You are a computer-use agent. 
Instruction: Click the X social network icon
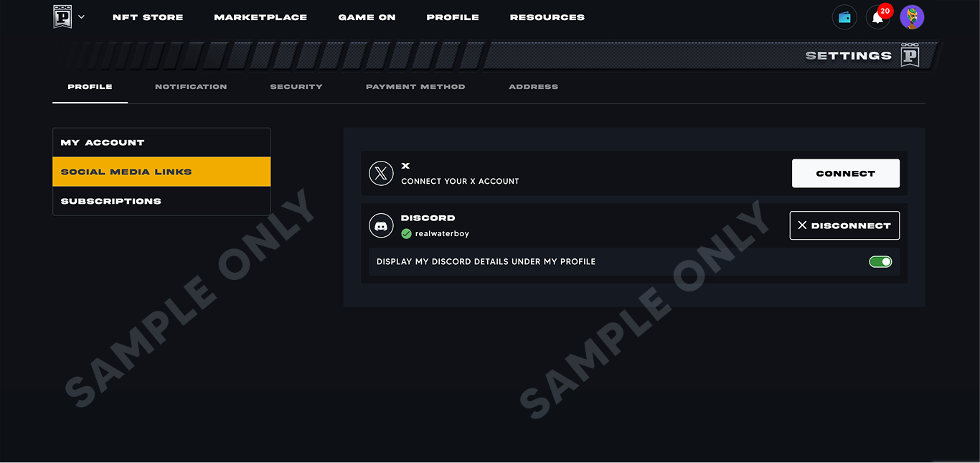(x=381, y=173)
